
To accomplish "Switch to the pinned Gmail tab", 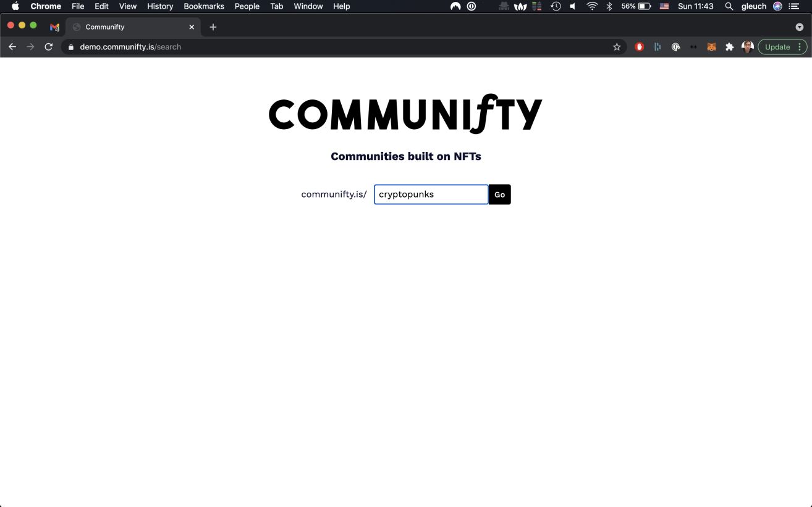I will pos(54,27).
